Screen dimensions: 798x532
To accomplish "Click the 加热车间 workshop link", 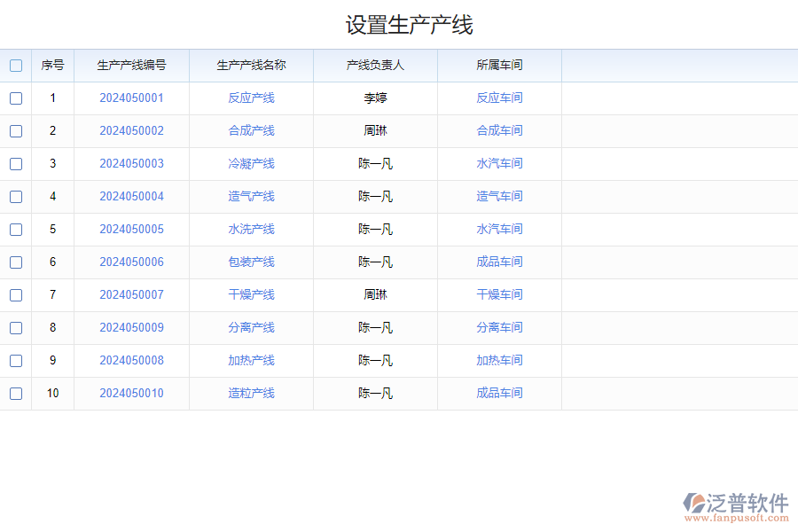I will [x=498, y=360].
